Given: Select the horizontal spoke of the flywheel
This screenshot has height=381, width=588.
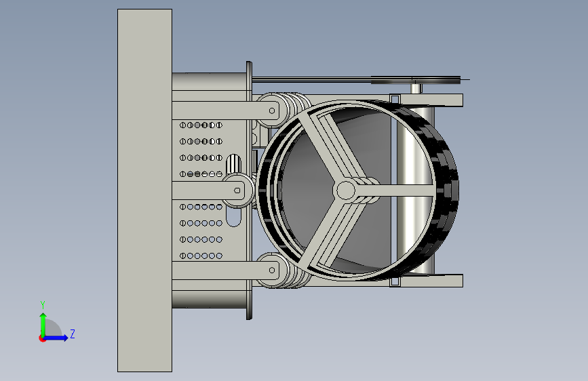Looking at the screenshot, I should pyautogui.click(x=394, y=190).
